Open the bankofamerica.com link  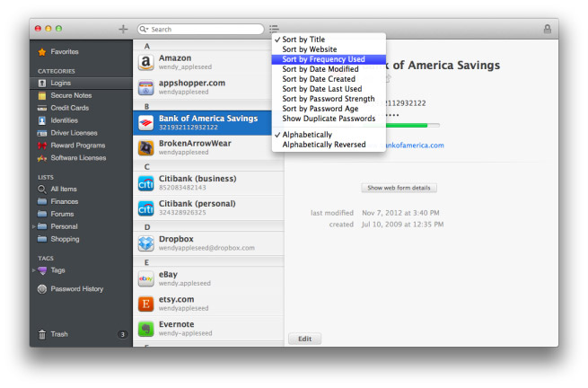point(415,145)
